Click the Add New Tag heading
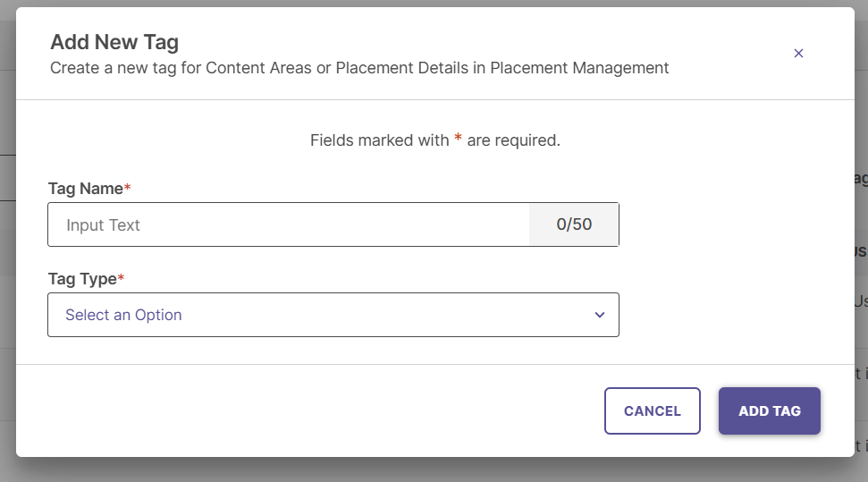Image resolution: width=868 pixels, height=482 pixels. 114,42
